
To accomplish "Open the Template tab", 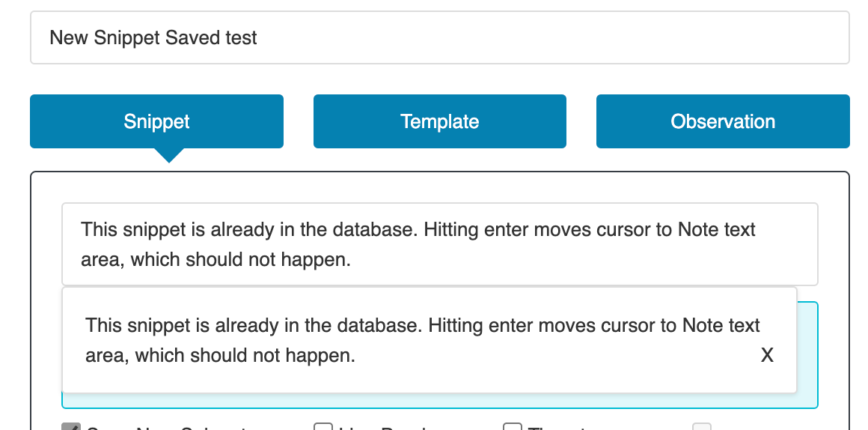I will (439, 121).
